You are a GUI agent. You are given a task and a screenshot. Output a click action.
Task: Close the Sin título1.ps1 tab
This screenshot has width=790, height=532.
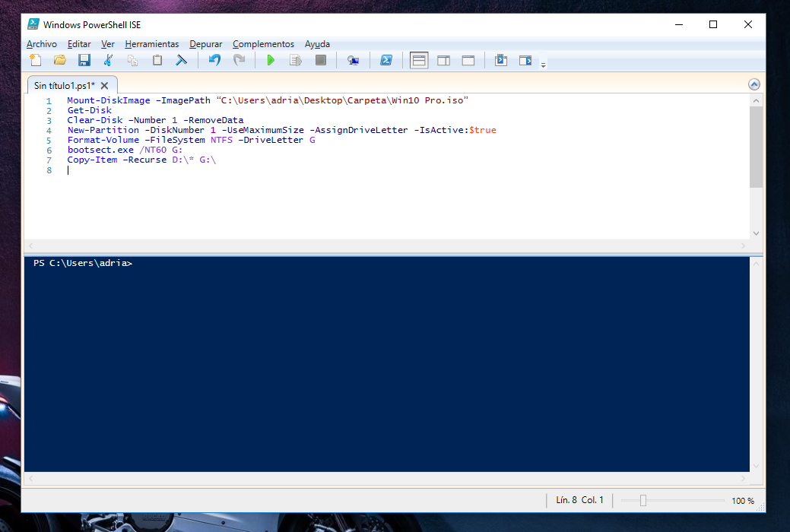click(104, 86)
